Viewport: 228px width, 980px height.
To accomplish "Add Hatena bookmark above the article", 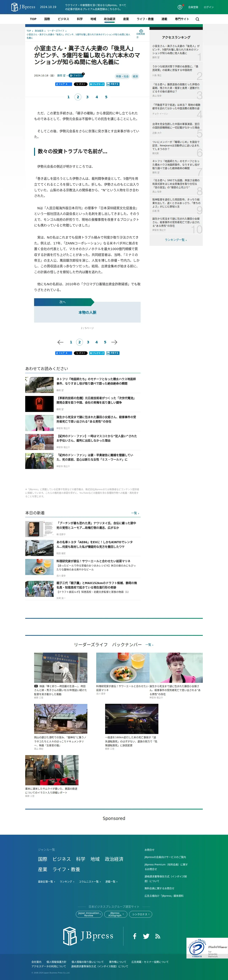I will pos(97,84).
